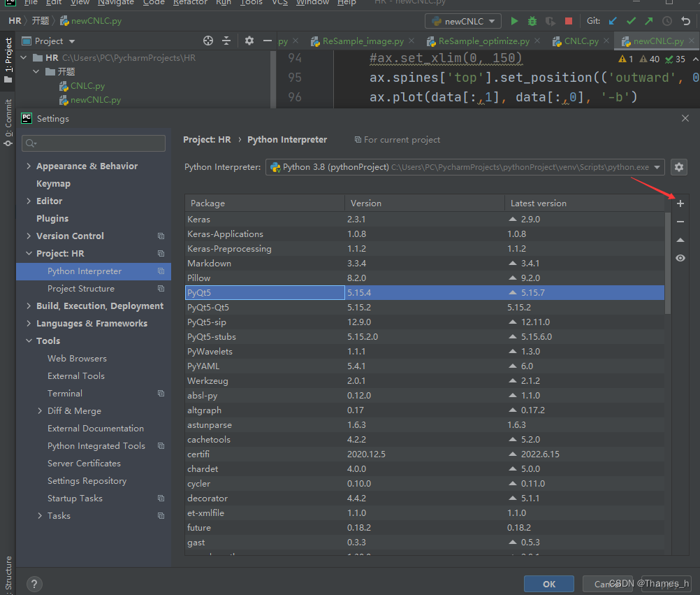700x595 pixels.
Task: Toggle the show early releases eye icon
Action: [x=680, y=258]
